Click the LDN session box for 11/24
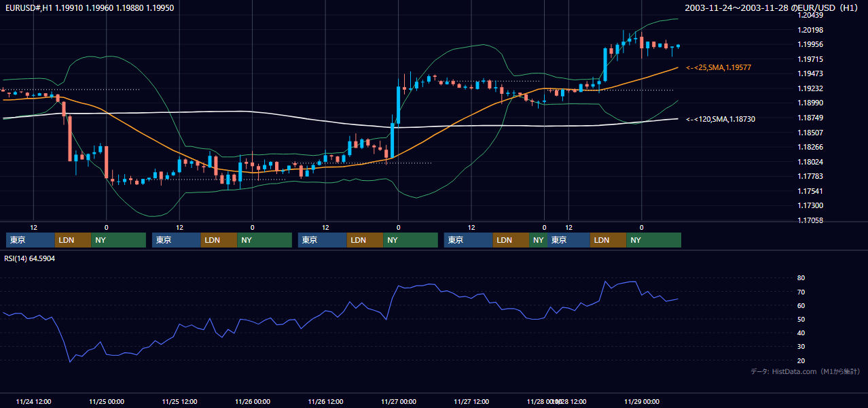Viewport: 868px width, 408px height. pos(73,240)
